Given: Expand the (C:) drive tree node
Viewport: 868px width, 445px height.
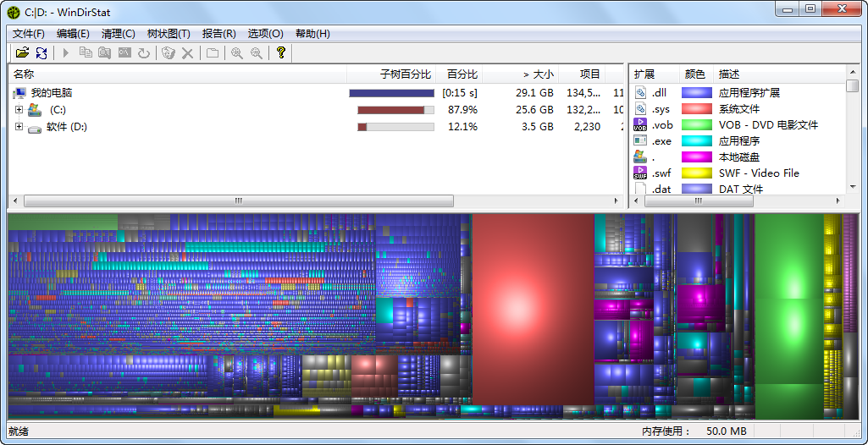Looking at the screenshot, I should click(19, 110).
